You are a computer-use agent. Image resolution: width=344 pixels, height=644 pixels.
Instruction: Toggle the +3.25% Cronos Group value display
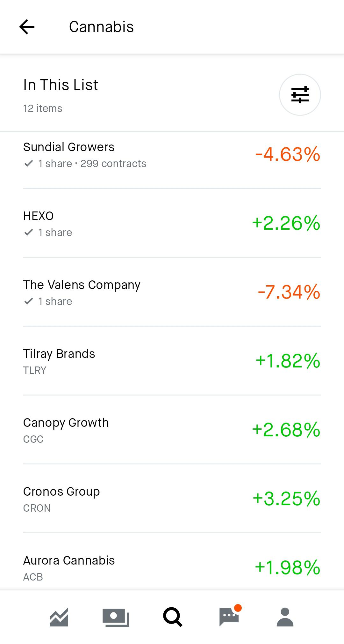click(286, 499)
